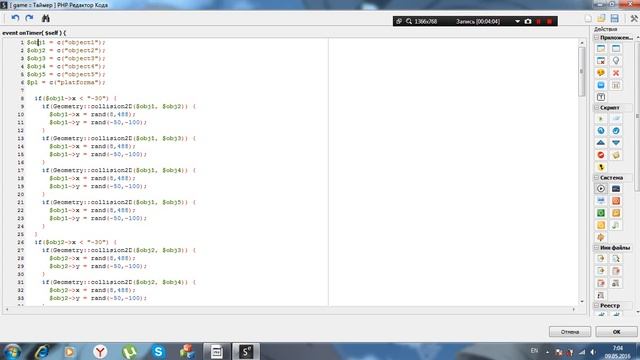
Task: Select the window with red X action icon
Action: coord(601,61)
